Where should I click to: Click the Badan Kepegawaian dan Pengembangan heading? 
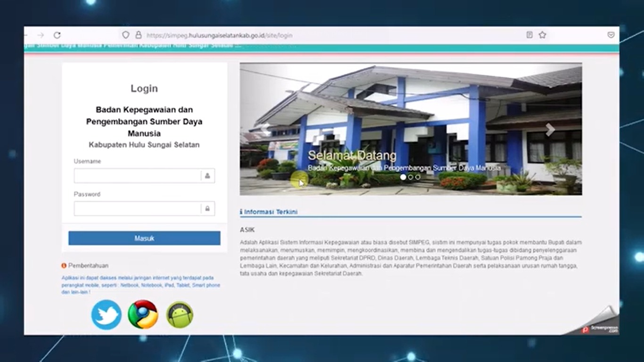[144, 122]
